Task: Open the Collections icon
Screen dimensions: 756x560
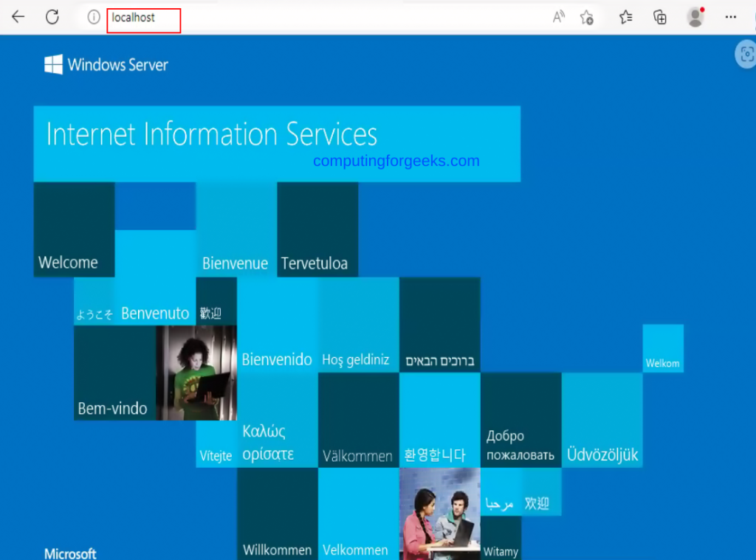Action: tap(659, 16)
